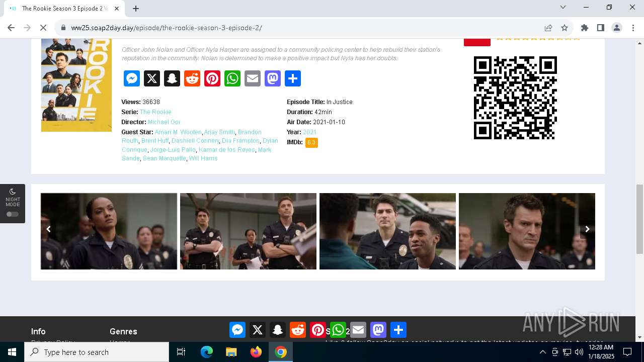Open director Michael Goi link

tap(164, 122)
